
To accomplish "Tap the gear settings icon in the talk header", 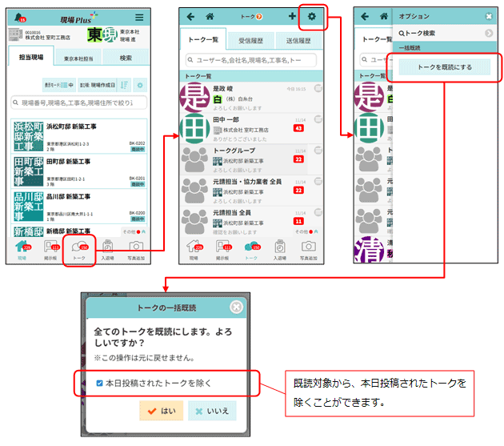I will pos(312,16).
